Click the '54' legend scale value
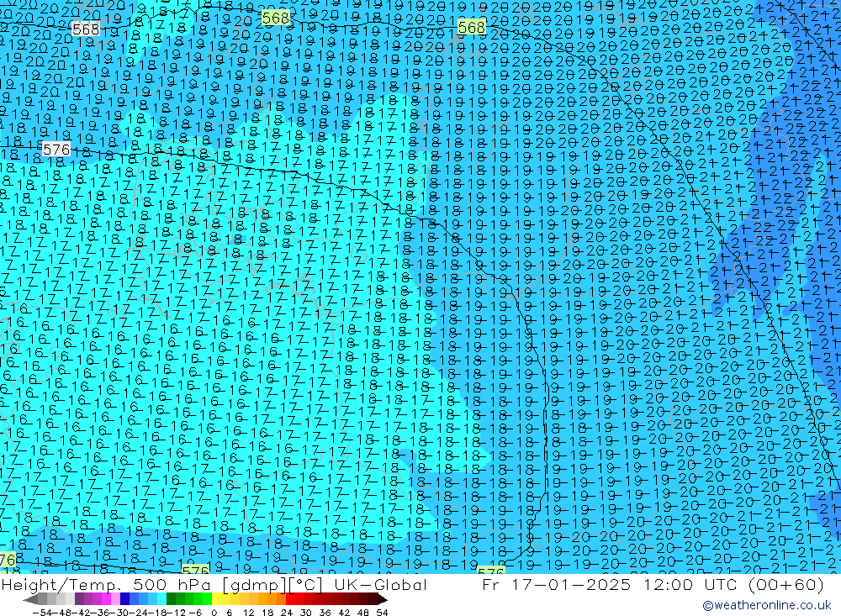 tap(382, 613)
